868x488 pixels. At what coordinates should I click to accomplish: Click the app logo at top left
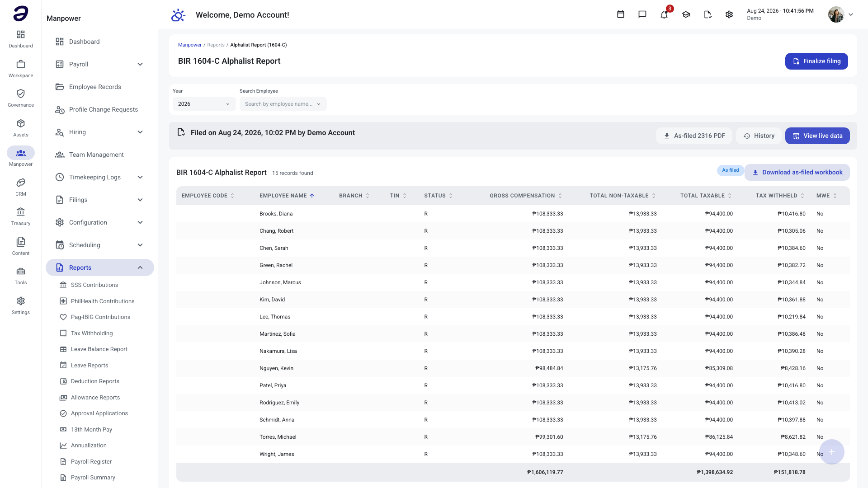click(x=21, y=14)
